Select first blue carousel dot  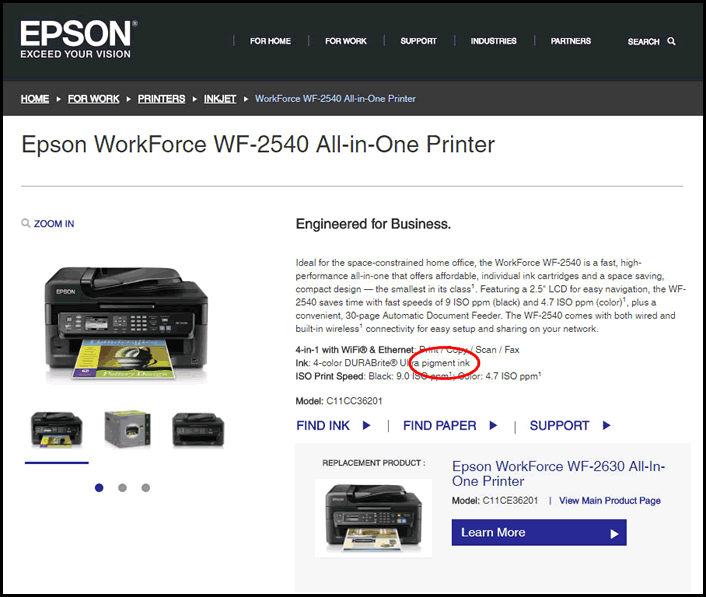[99, 488]
